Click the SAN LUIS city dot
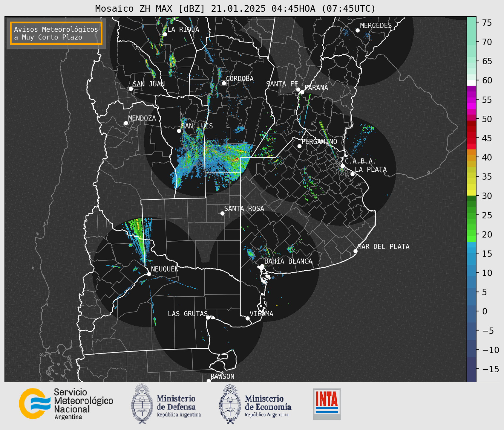 [x=179, y=131]
